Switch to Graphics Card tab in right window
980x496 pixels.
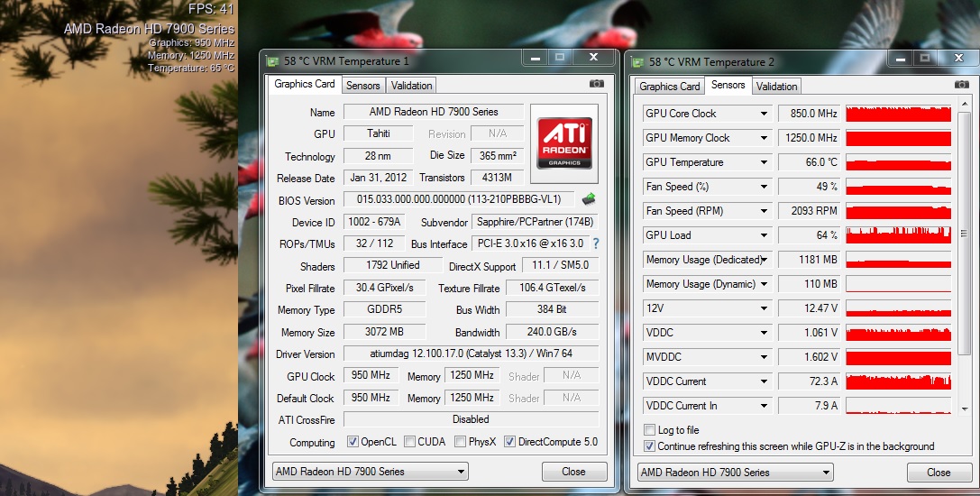coord(669,87)
